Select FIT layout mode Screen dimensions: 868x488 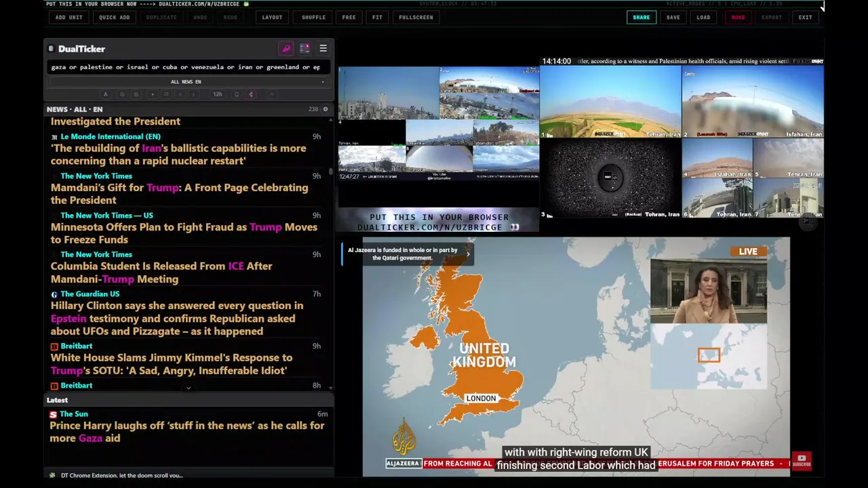(377, 18)
